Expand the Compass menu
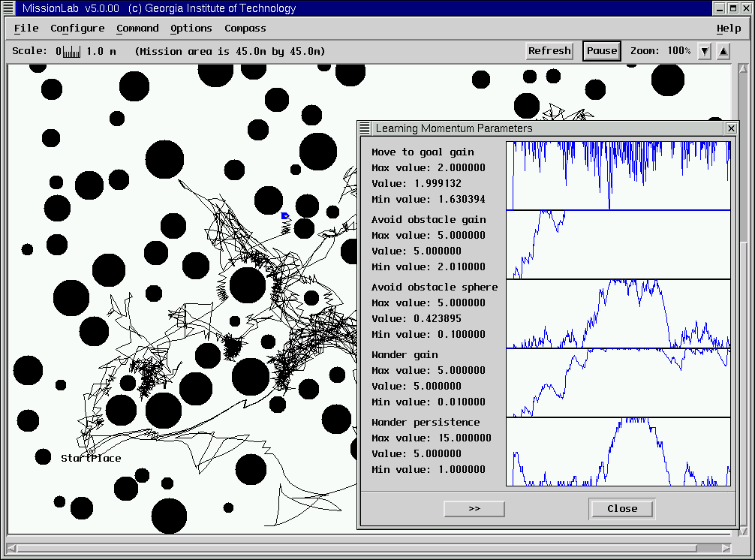 tap(245, 29)
